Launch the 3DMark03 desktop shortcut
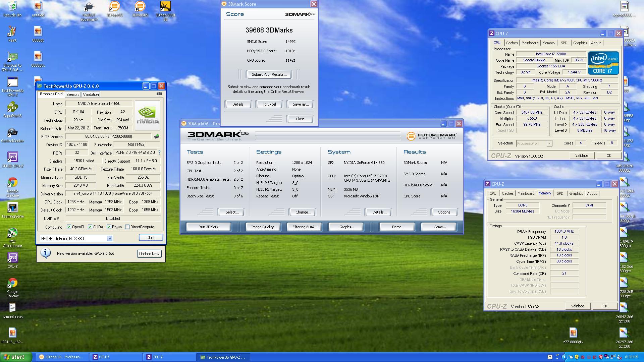The width and height of the screenshot is (644, 362). click(114, 9)
